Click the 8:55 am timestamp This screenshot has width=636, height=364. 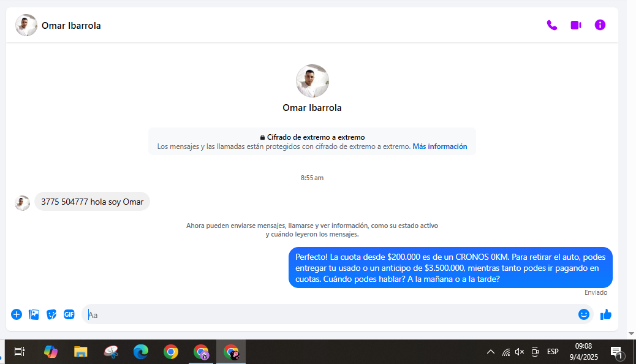[x=312, y=178]
